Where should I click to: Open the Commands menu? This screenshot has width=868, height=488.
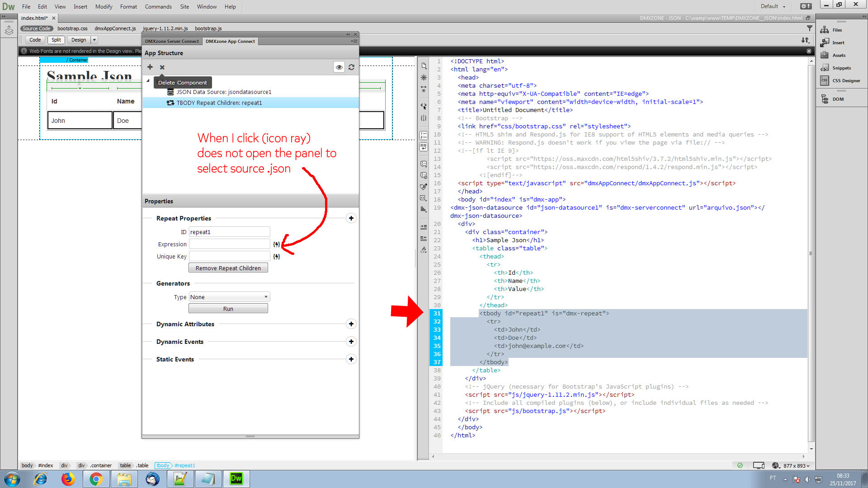tap(158, 6)
